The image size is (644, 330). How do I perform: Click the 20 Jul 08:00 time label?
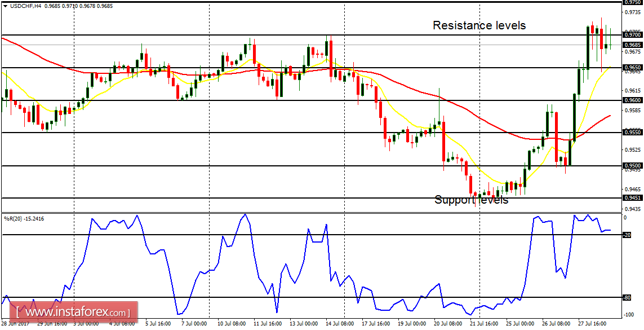pyautogui.click(x=448, y=324)
